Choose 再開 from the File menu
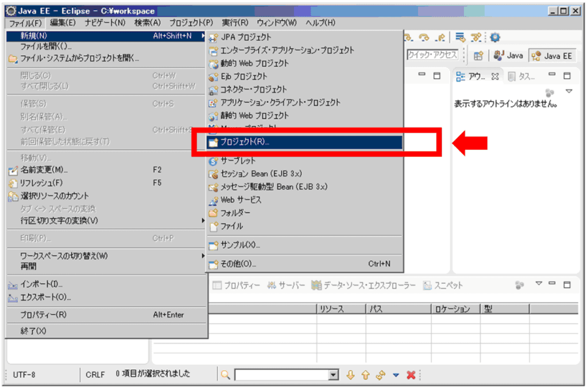This screenshot has width=588, height=390. pyautogui.click(x=106, y=266)
